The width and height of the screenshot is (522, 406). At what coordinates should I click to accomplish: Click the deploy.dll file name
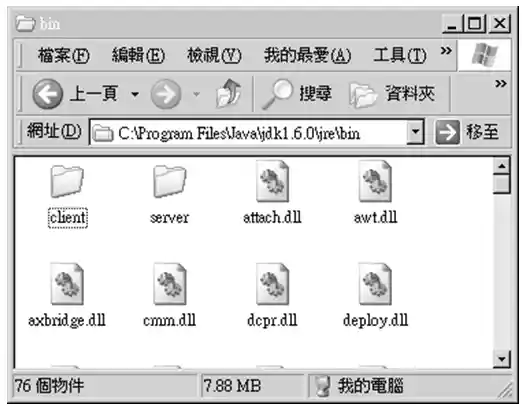[x=375, y=321]
